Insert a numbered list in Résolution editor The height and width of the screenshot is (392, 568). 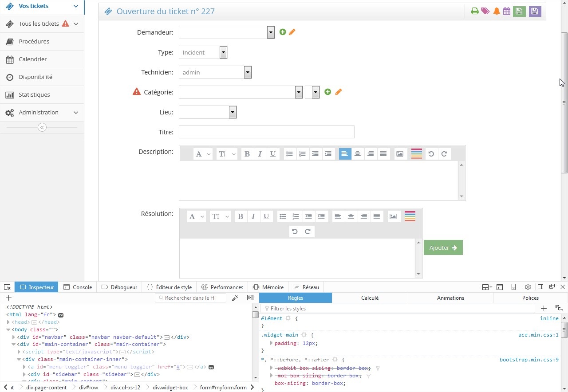[296, 216]
